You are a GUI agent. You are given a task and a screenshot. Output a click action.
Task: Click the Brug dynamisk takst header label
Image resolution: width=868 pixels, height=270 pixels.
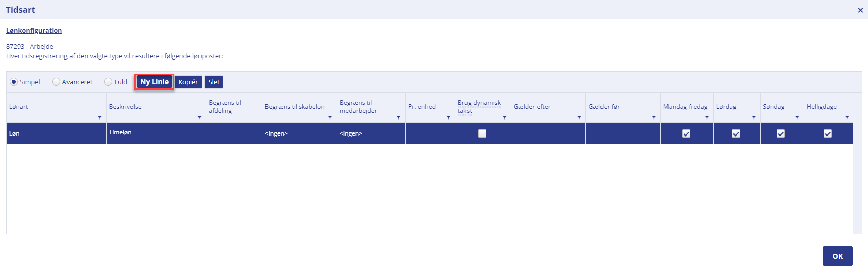point(479,107)
